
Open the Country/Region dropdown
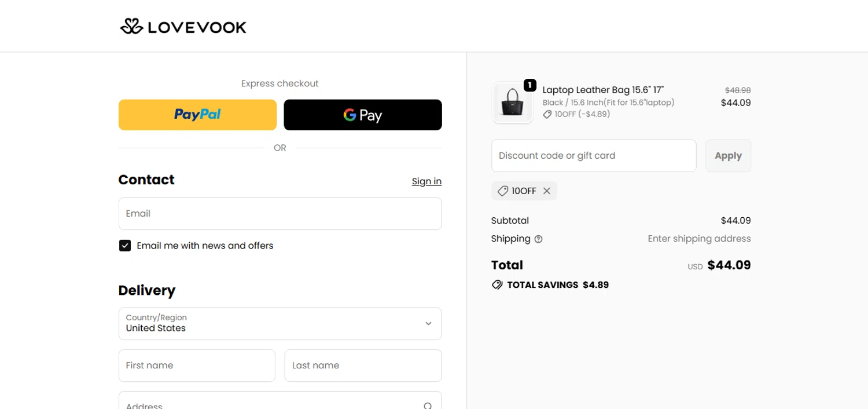tap(280, 323)
